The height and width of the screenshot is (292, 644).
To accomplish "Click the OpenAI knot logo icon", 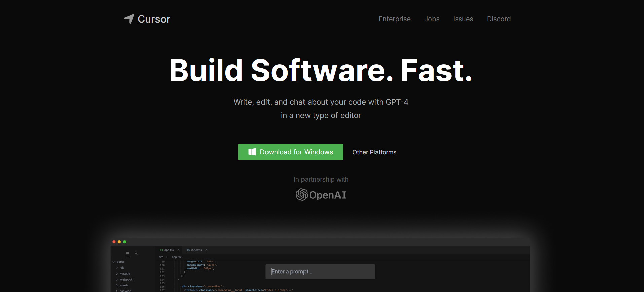I will (x=301, y=195).
